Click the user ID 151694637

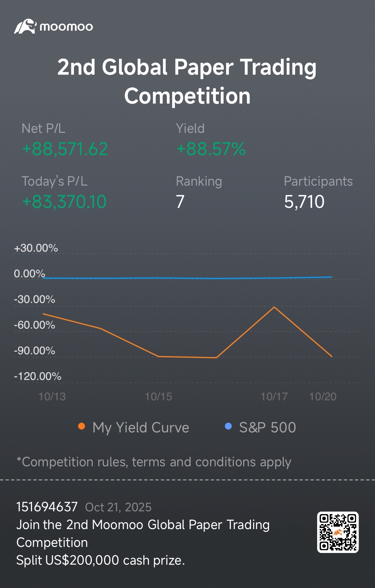tap(47, 507)
